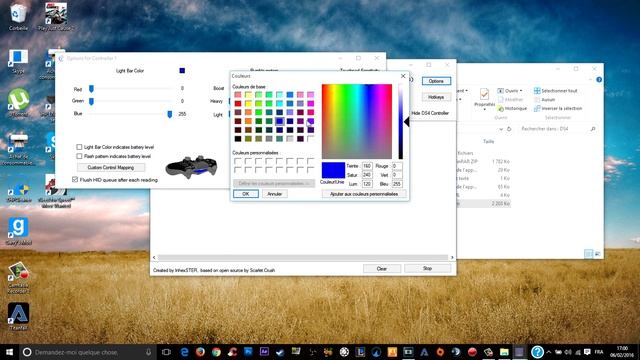Select the first empty custom color slot
The image size is (640, 360).
[238, 161]
